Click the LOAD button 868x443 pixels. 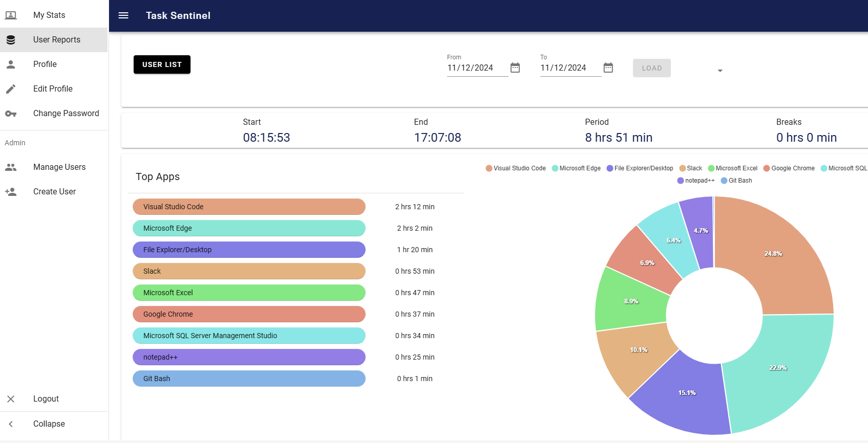[x=652, y=68]
